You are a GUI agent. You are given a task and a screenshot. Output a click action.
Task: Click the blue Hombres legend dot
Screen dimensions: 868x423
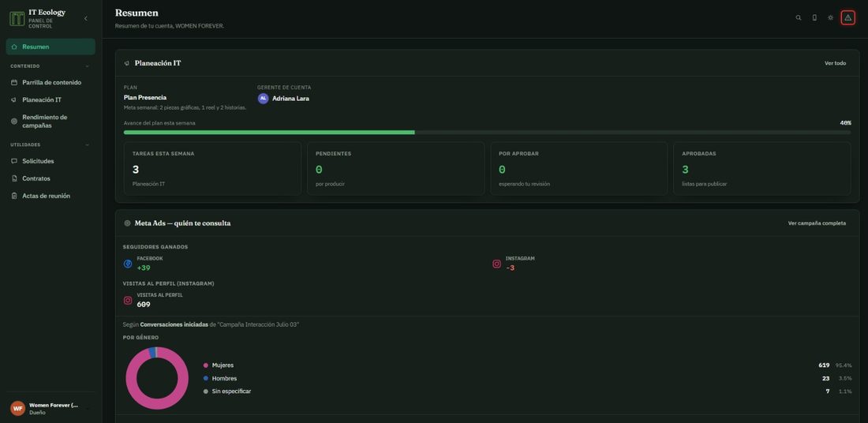point(206,379)
